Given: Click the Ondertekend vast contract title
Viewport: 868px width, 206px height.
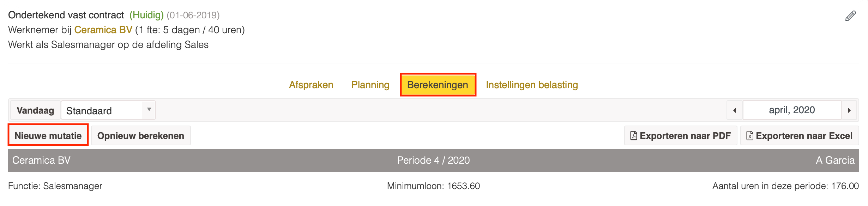Looking at the screenshot, I should point(66,15).
